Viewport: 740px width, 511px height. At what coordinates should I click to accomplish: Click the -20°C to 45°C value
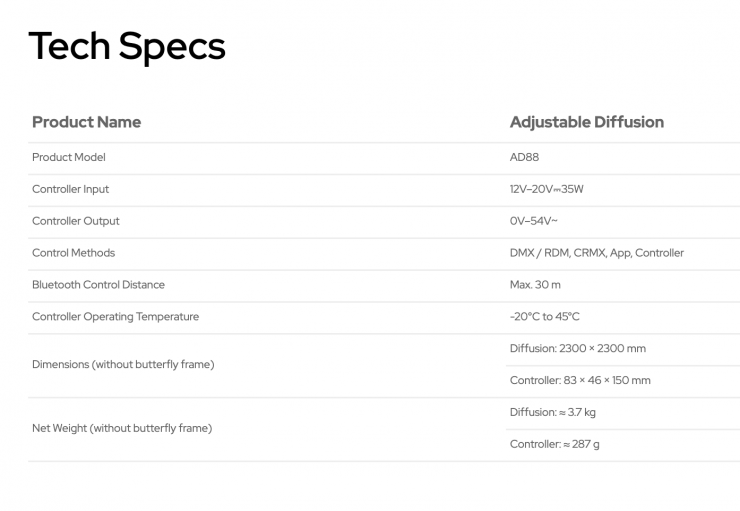pyautogui.click(x=545, y=317)
